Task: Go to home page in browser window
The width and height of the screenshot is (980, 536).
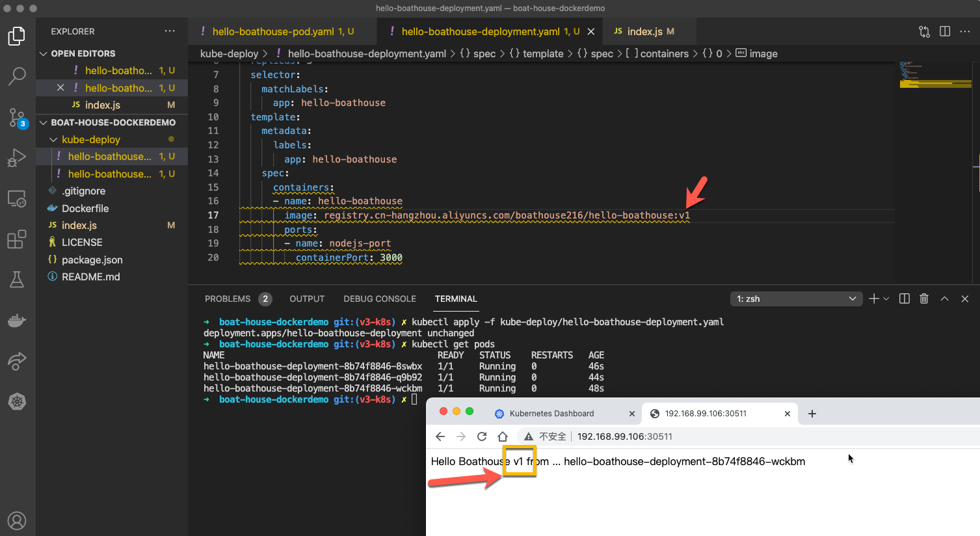Action: tap(502, 436)
